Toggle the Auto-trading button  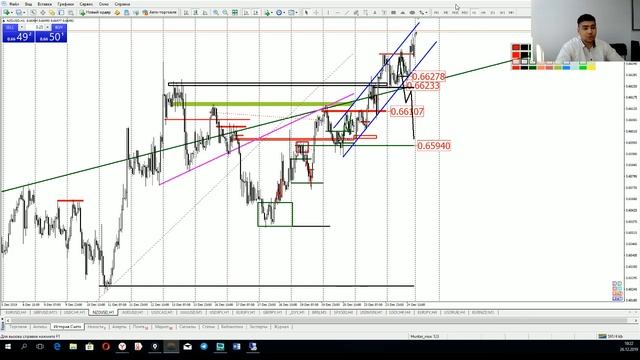tap(160, 12)
